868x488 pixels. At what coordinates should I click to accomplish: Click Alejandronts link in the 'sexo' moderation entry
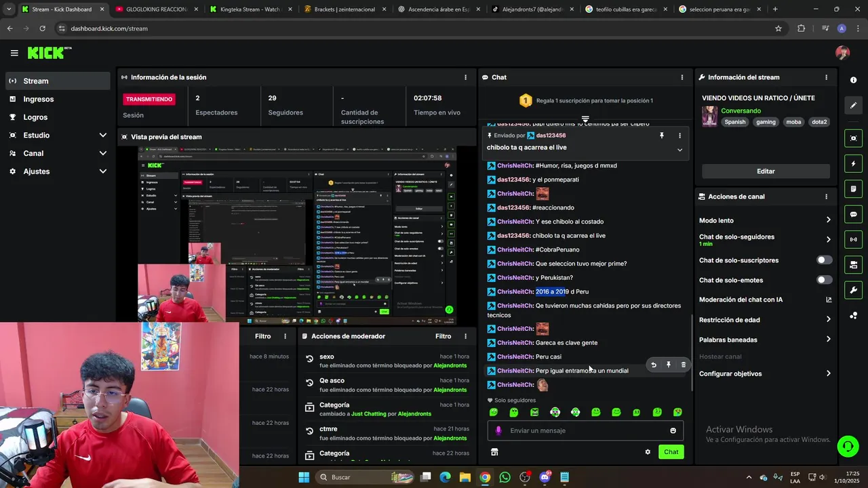[450, 365]
